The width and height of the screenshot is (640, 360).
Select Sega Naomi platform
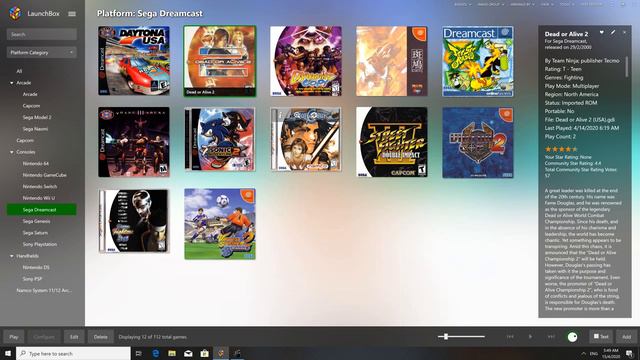tap(35, 129)
